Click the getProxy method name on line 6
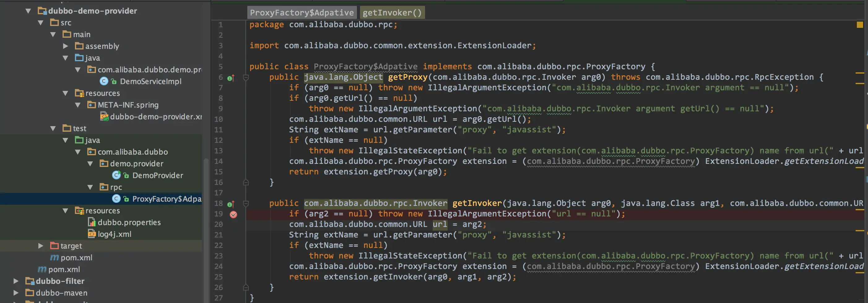868x303 pixels. click(408, 77)
